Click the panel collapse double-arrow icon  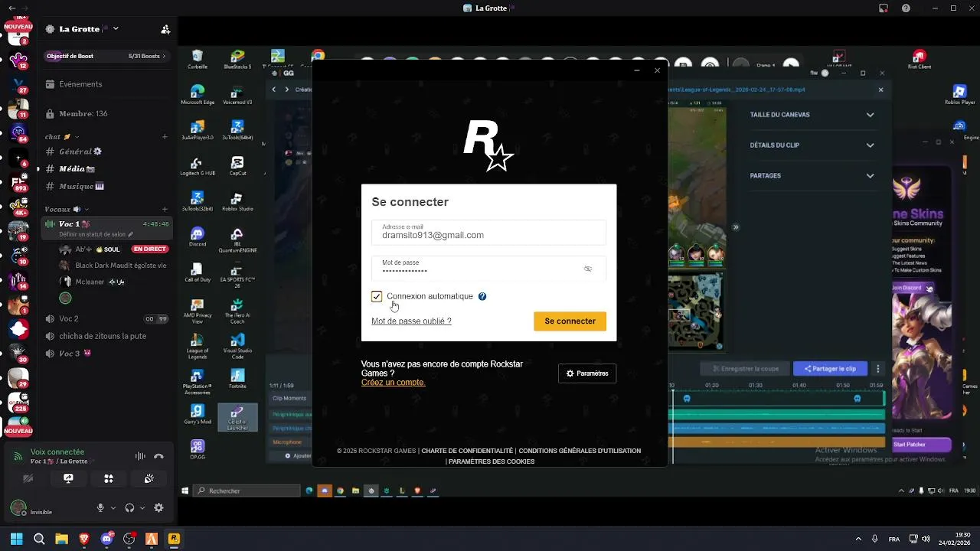click(x=736, y=227)
